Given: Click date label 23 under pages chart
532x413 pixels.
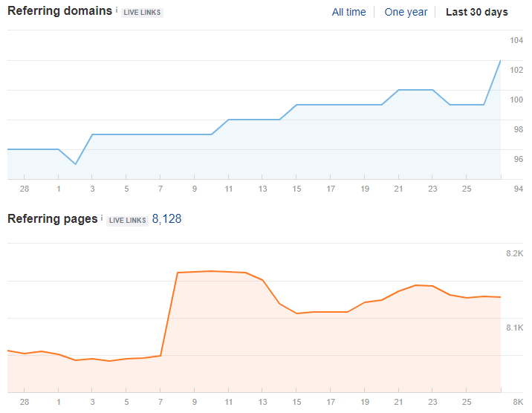Looking at the screenshot, I should tap(432, 402).
